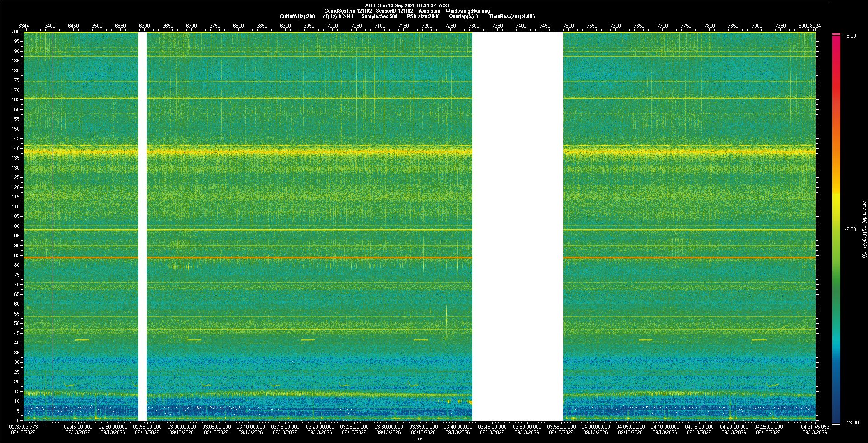This screenshot has height=443, width=868.
Task: Click inside the wide white data gap near 7400
Action: coord(518,226)
